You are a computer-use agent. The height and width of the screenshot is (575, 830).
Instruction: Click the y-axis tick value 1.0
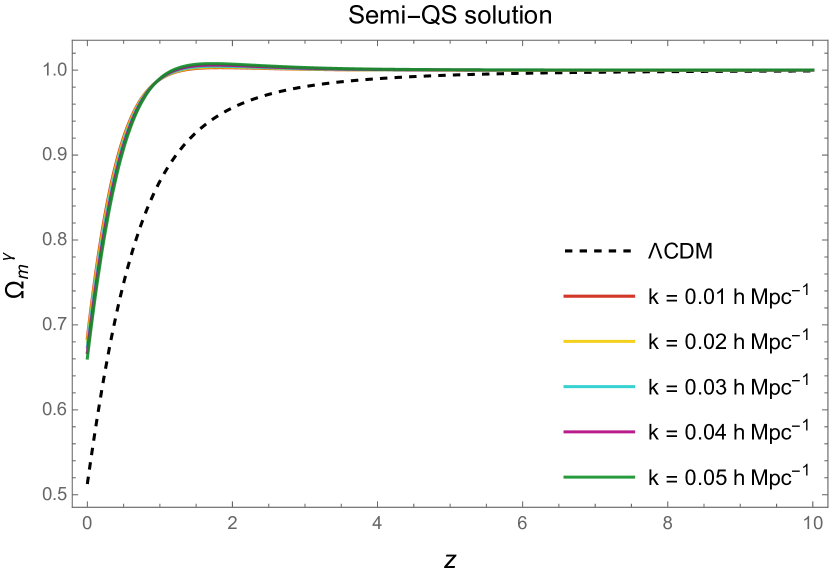coord(53,70)
